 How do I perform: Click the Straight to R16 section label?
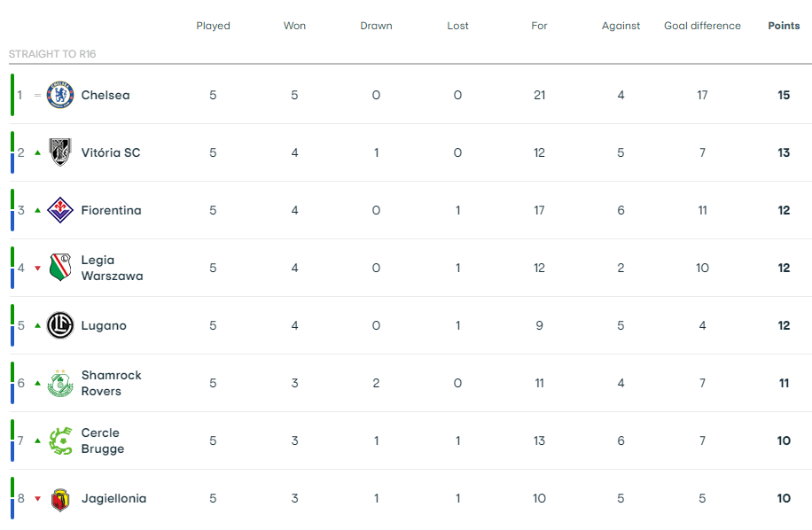coord(52,54)
